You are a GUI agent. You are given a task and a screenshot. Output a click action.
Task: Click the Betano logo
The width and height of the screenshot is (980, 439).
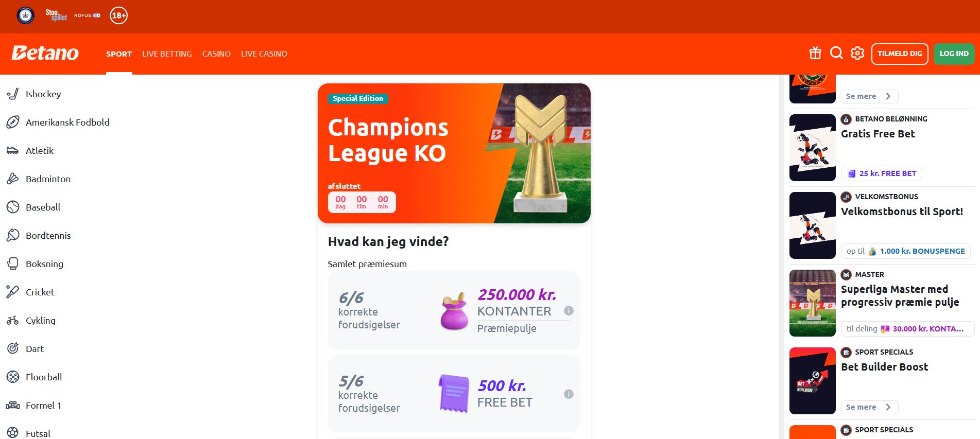coord(45,53)
